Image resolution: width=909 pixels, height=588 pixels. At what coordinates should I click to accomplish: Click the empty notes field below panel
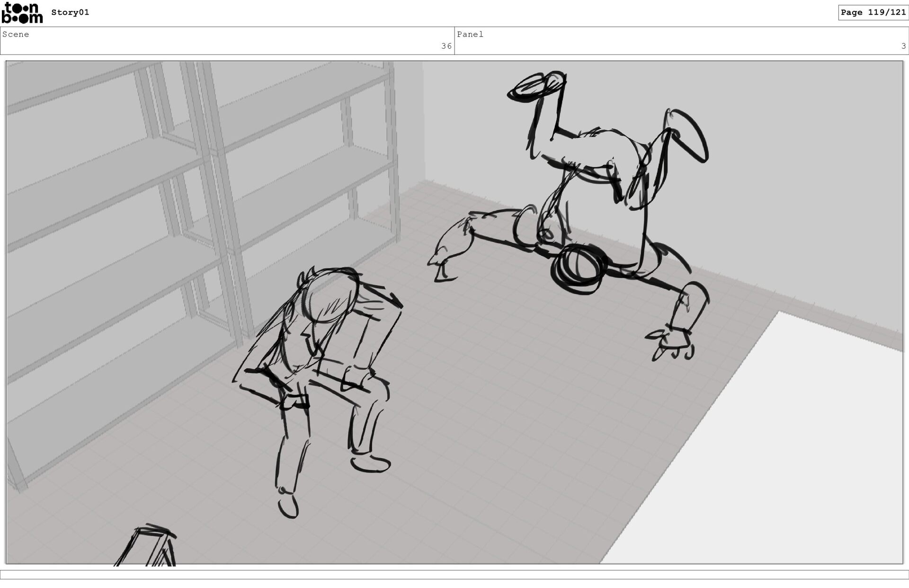point(454,574)
